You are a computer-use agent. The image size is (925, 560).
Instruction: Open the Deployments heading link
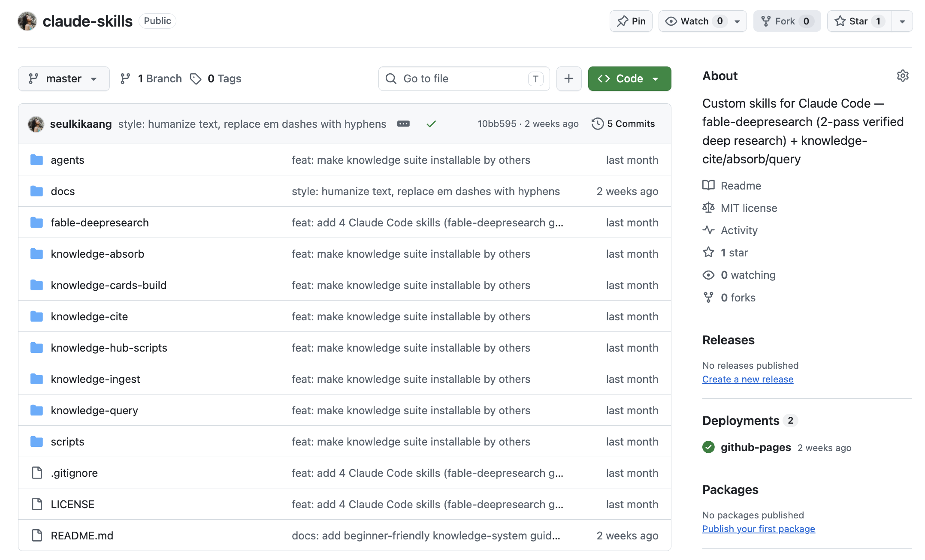tap(741, 421)
